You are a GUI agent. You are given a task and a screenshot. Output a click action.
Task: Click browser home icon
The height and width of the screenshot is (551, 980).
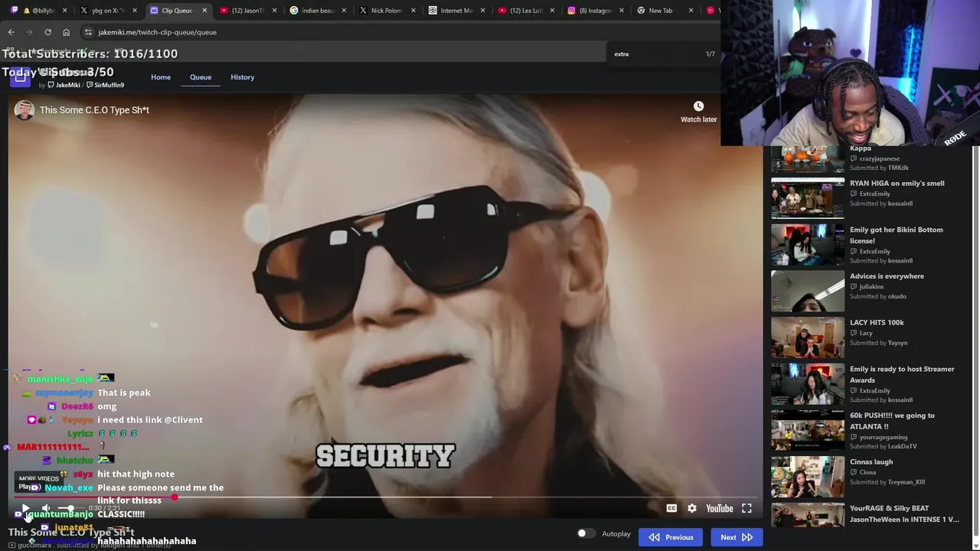pos(66,32)
